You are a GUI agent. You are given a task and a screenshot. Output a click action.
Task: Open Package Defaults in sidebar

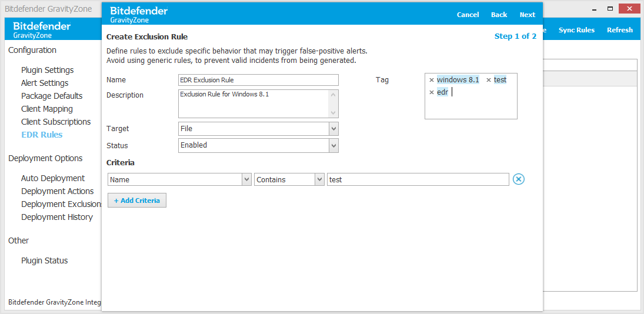[52, 96]
